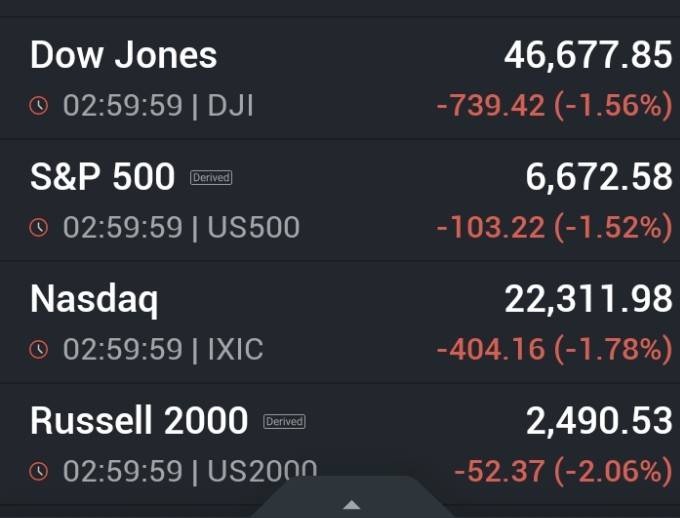Image resolution: width=680 pixels, height=518 pixels.
Task: Tap the Dow Jones change -739.42 (-1.56%)
Action: (555, 106)
